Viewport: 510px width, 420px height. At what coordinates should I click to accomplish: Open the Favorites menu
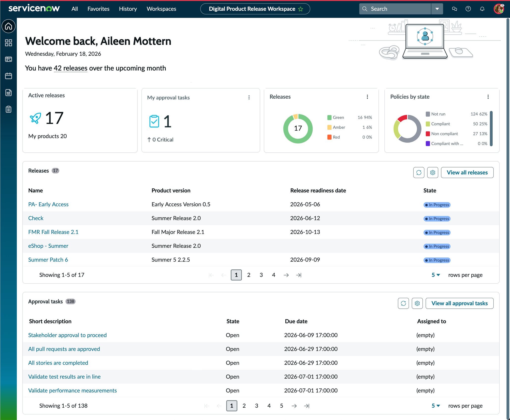pyautogui.click(x=98, y=9)
